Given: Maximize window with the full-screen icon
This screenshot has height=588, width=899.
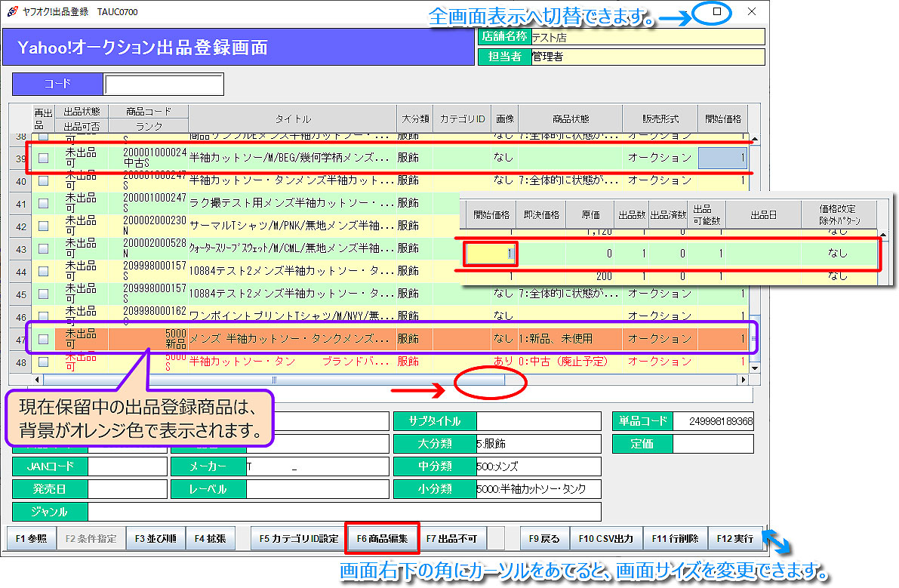Looking at the screenshot, I should (x=716, y=12).
